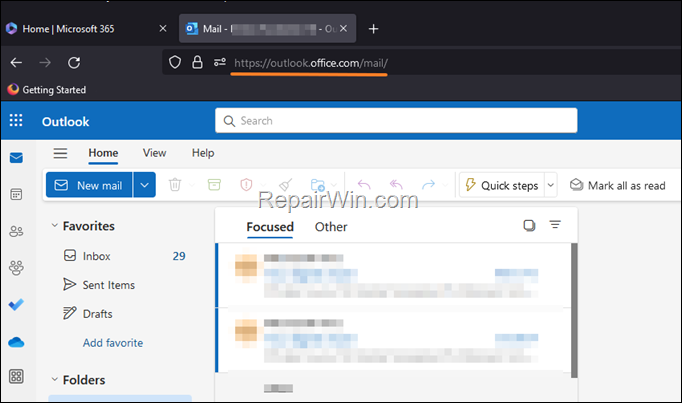Screen dimensions: 682x403
Task: Click the New mail button
Action: 89,185
